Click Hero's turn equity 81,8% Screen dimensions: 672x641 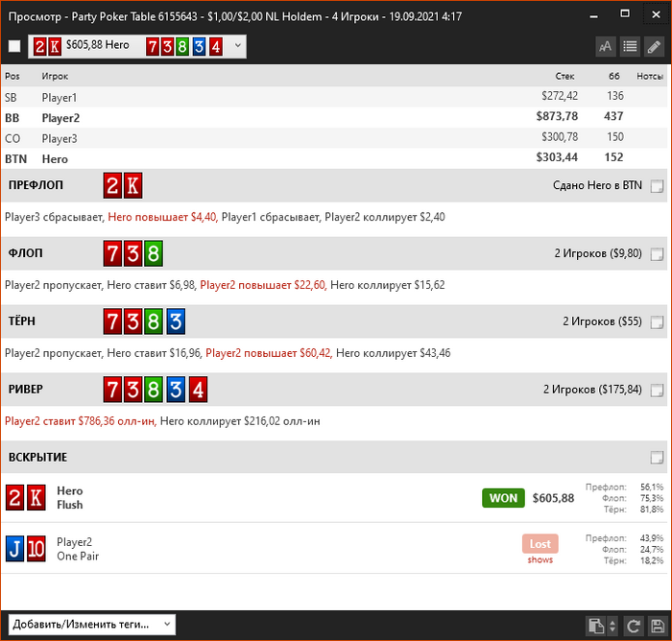point(652,510)
